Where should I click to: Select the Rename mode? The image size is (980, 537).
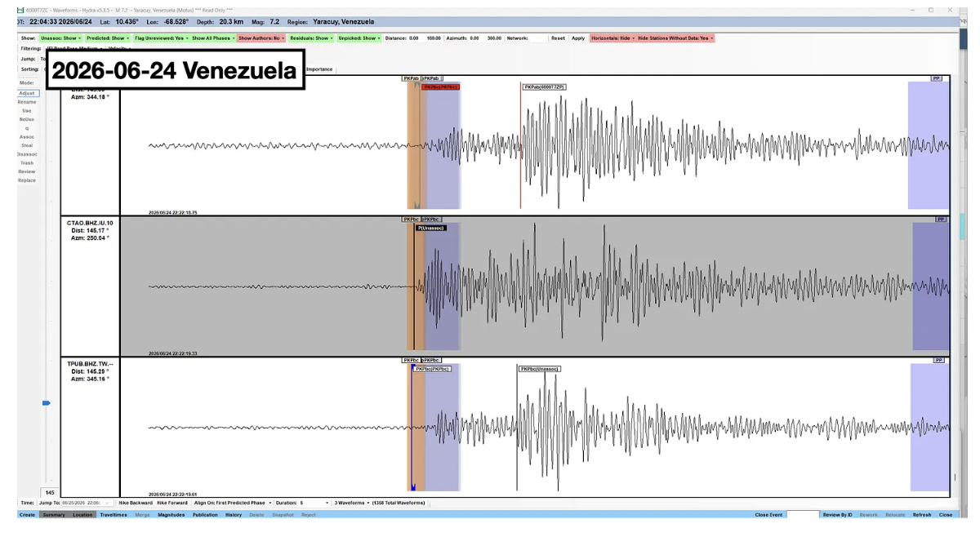pos(27,102)
